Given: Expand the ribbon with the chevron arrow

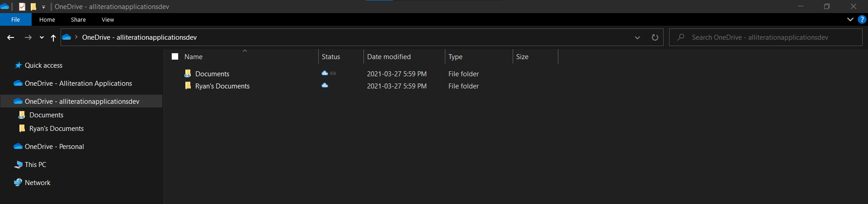Looking at the screenshot, I should coord(850,19).
